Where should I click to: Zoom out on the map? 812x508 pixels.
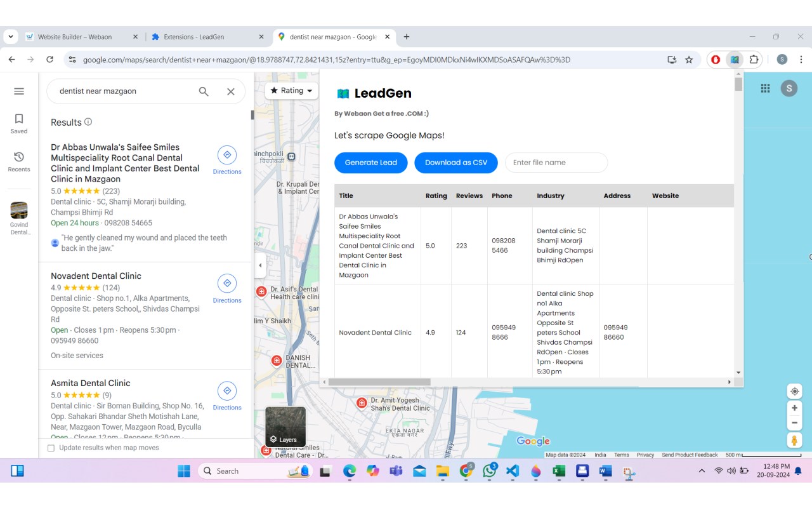click(794, 423)
